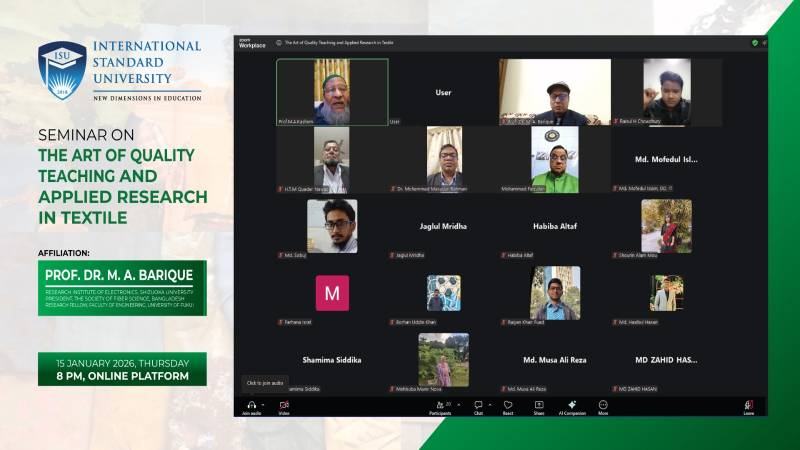
Task: Click the 'Click to join audio' tooltip
Action: 265,383
